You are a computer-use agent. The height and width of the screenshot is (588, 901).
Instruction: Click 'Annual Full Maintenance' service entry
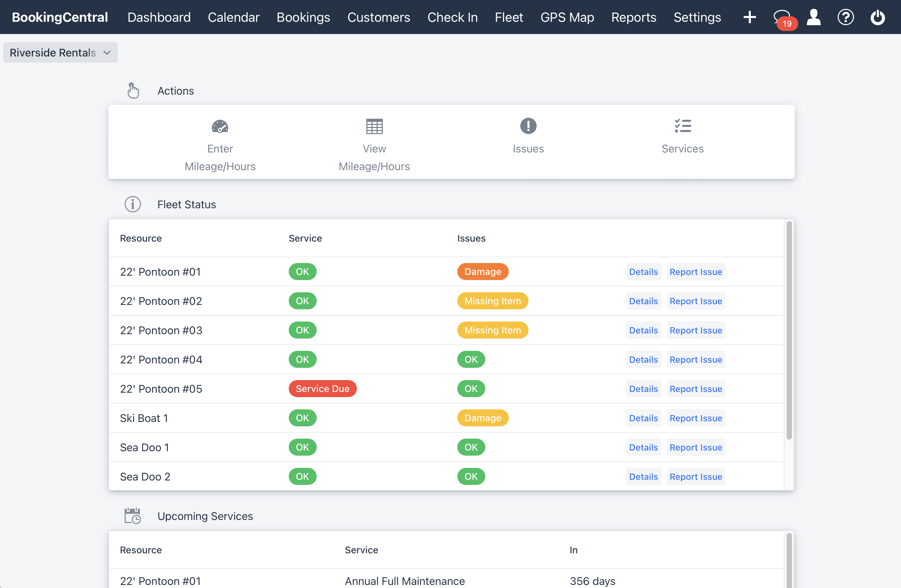(405, 581)
